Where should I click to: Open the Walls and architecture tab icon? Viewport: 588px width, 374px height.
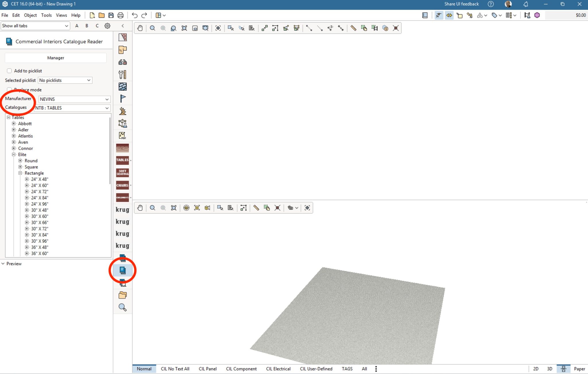click(x=123, y=37)
